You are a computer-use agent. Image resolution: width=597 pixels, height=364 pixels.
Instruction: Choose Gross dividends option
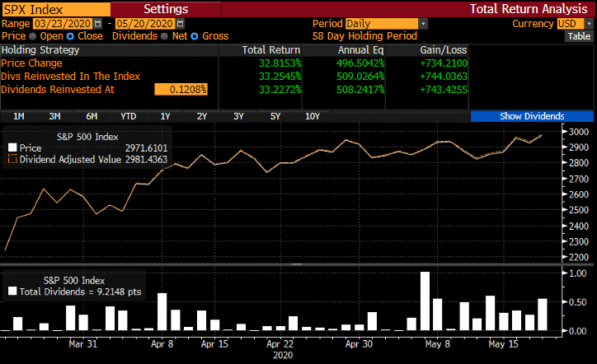(x=195, y=37)
